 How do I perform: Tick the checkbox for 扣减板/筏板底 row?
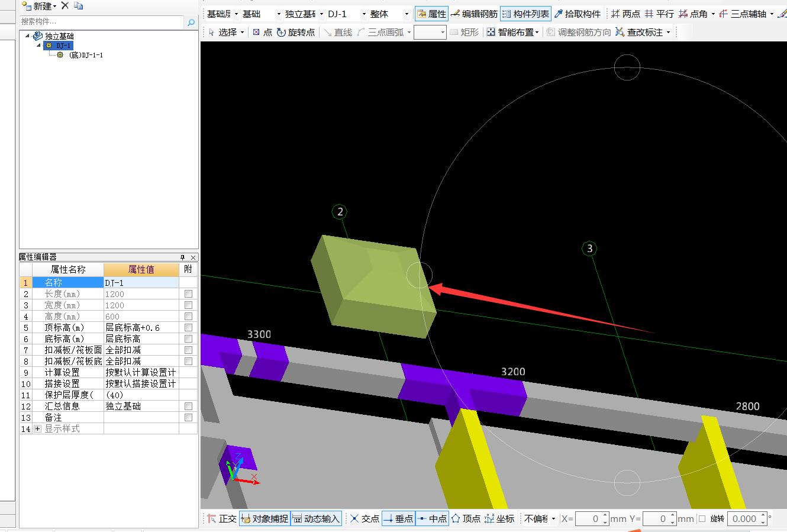(x=188, y=361)
